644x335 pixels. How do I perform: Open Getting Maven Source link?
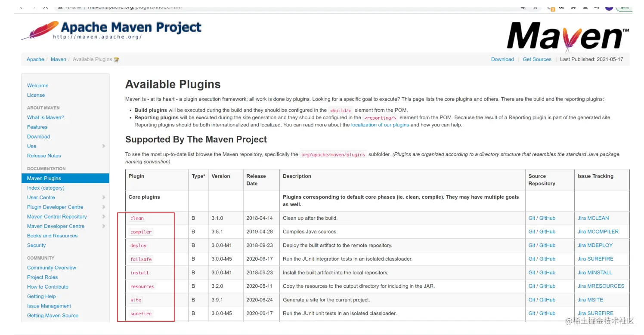(53, 316)
